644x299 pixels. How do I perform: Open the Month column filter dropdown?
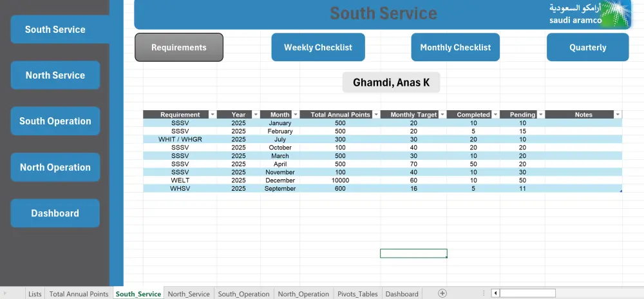click(296, 115)
